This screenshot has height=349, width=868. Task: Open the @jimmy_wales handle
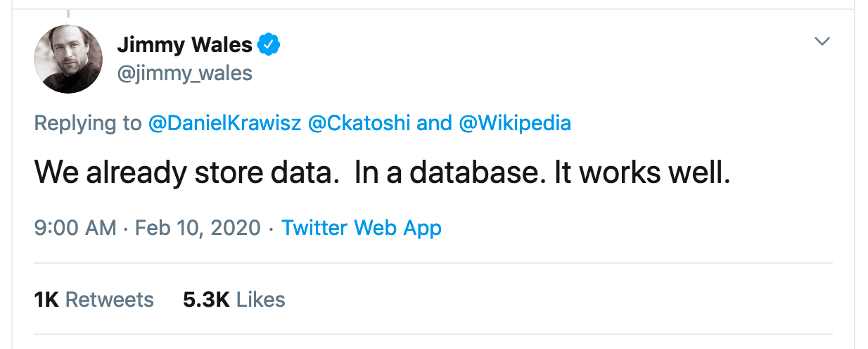[x=184, y=73]
